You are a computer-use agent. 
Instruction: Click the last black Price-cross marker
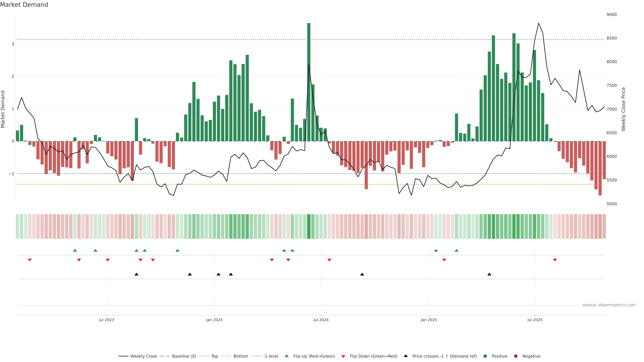point(489,274)
